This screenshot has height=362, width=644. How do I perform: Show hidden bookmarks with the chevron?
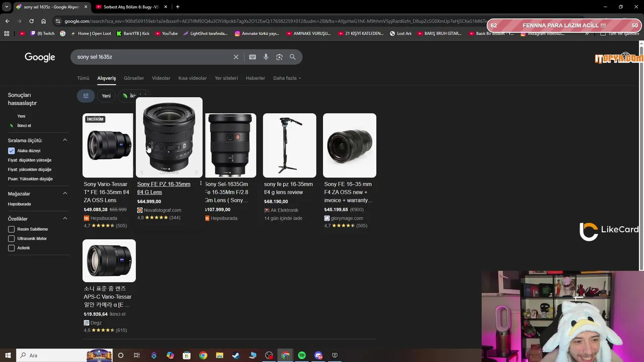(587, 34)
